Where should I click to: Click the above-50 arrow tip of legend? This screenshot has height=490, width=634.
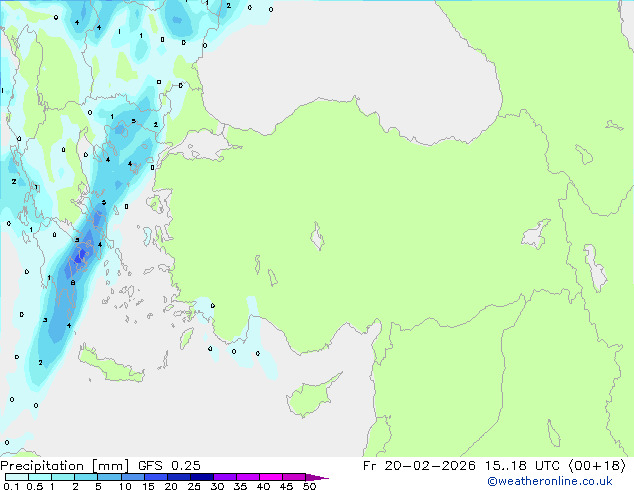(317, 477)
